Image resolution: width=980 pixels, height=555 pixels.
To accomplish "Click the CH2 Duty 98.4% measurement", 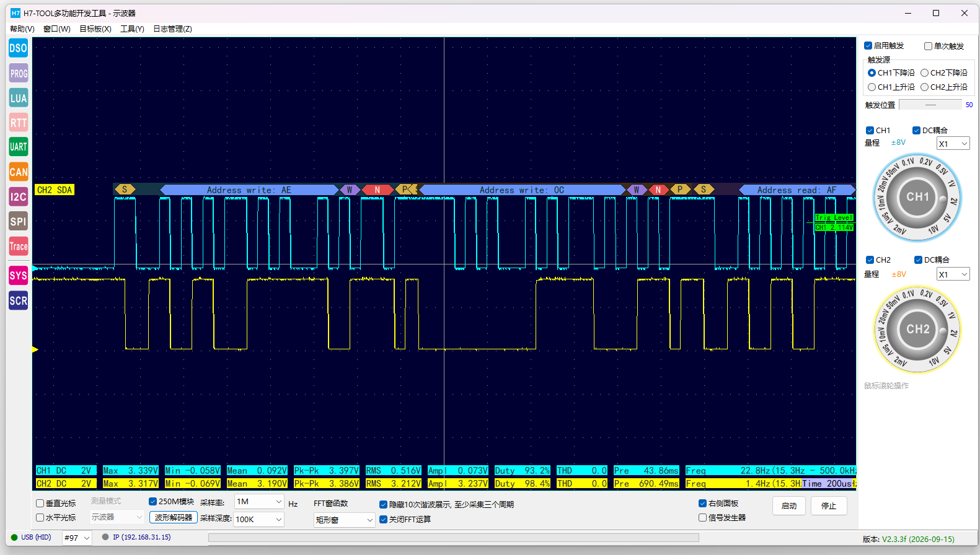I will pyautogui.click(x=522, y=484).
